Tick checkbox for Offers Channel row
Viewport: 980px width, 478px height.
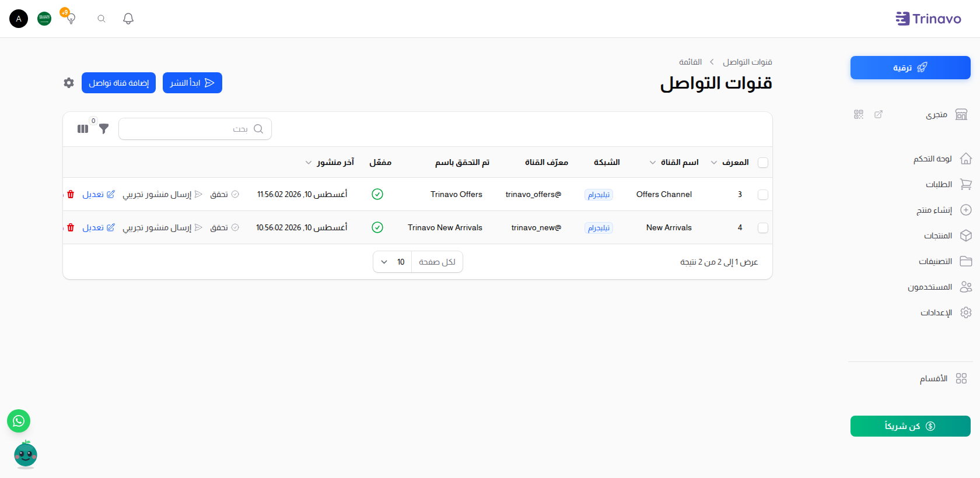tap(763, 195)
